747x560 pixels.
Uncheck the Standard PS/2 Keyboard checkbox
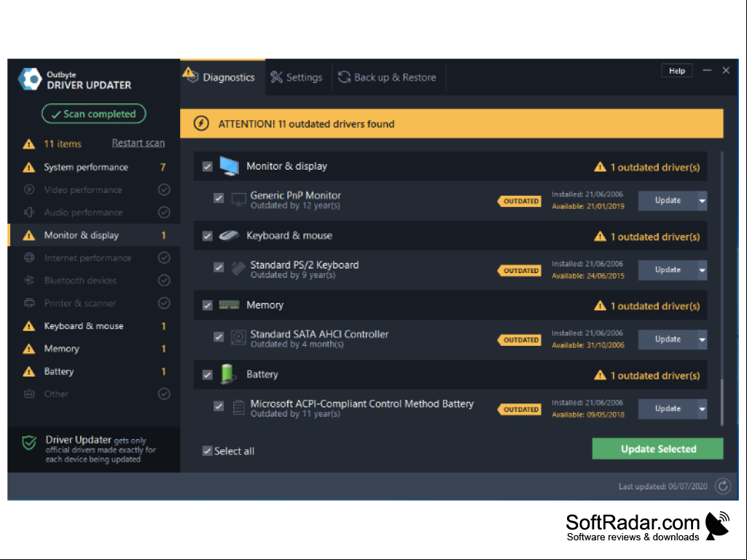point(219,267)
